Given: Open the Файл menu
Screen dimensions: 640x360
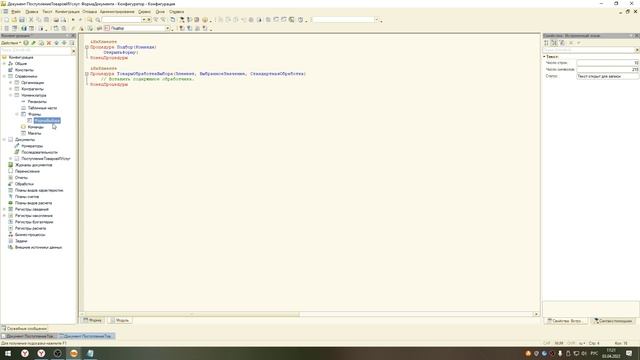Looking at the screenshot, I should click(16, 12).
